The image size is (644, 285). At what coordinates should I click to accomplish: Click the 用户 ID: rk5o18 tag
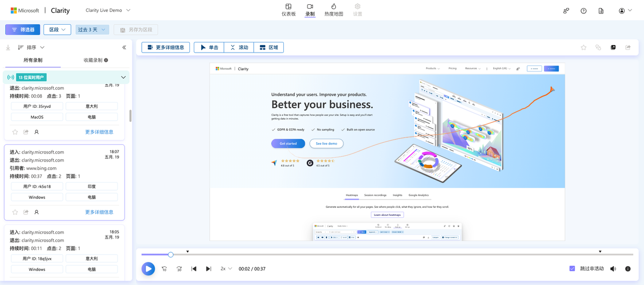pos(37,186)
